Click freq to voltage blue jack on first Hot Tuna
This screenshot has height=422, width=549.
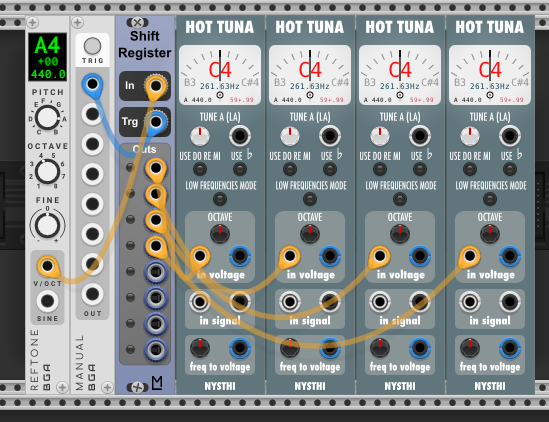(x=240, y=348)
